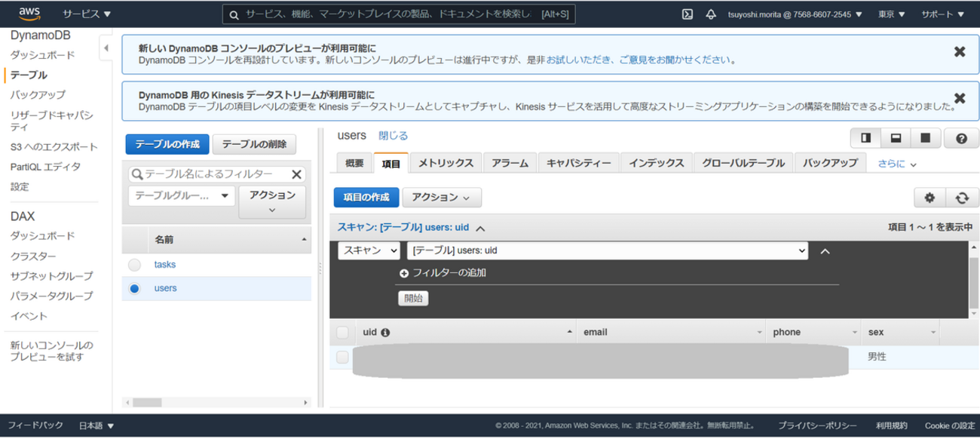Switch to full-screen panel layout
The image size is (980, 439).
coord(925,138)
